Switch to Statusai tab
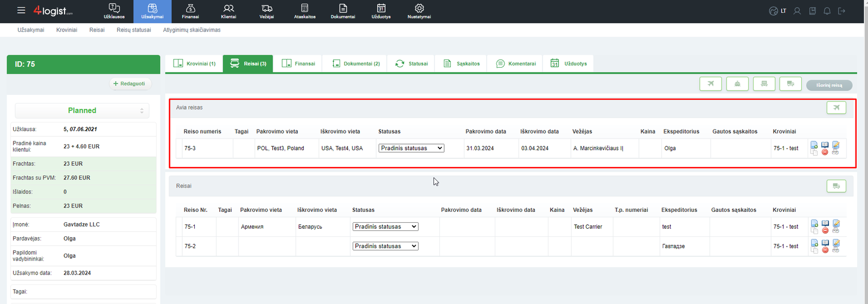The image size is (868, 304). [412, 63]
